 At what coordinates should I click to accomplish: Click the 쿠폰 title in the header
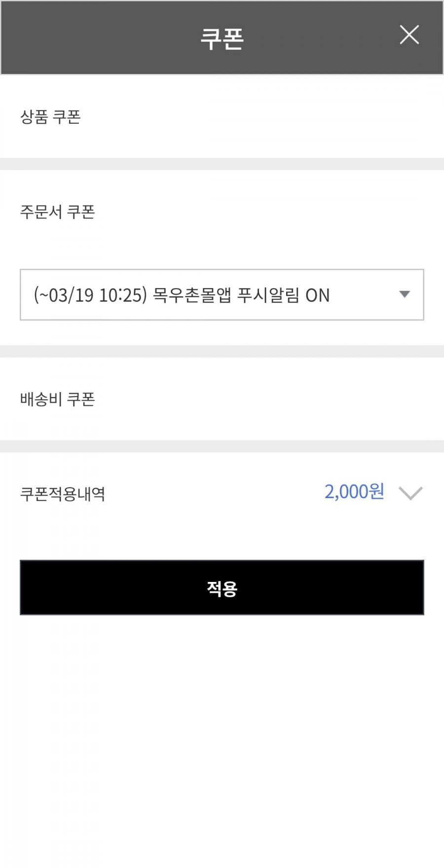pos(222,38)
